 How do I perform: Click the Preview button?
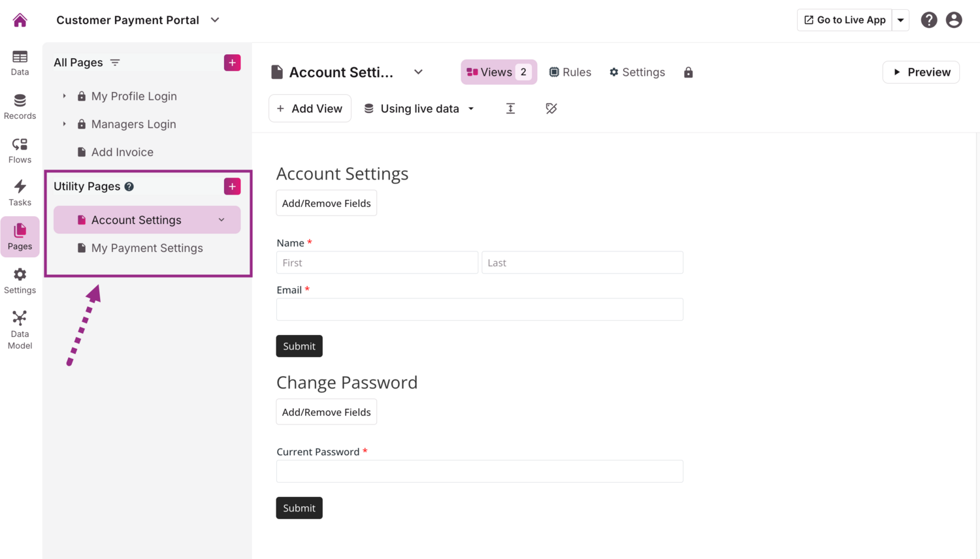click(x=921, y=72)
